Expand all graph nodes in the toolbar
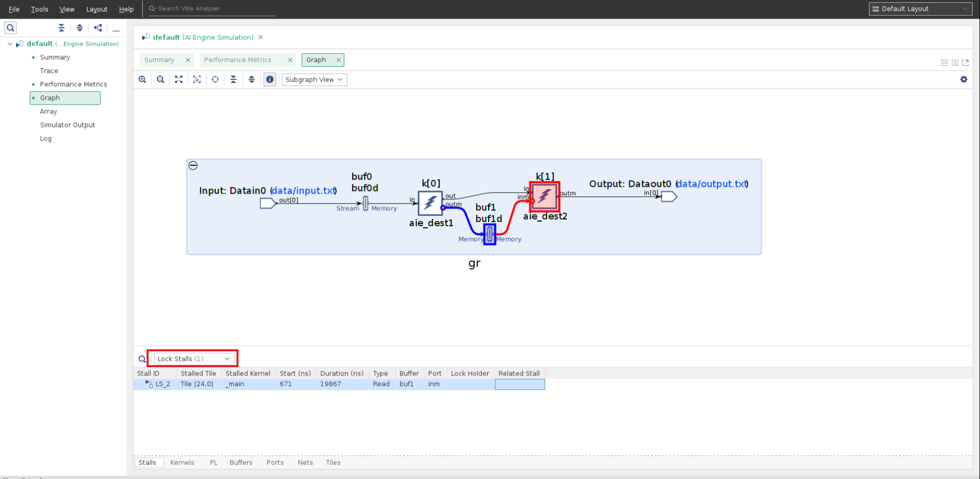Image resolution: width=980 pixels, height=479 pixels. pos(252,80)
